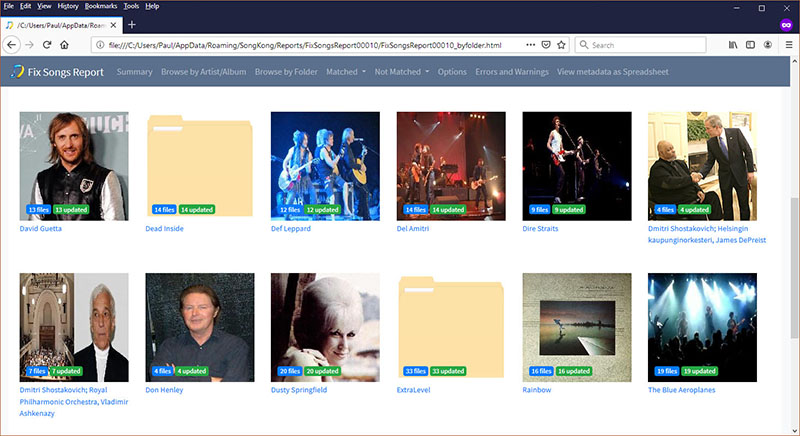Open the hamburger application menu
Viewport: 800px width, 436px height.
789,45
